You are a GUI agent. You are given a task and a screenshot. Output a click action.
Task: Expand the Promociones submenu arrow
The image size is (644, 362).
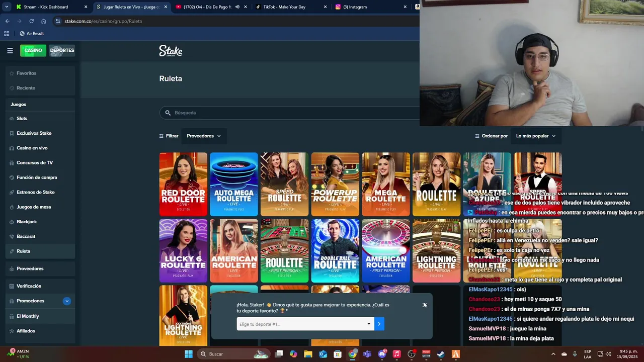click(67, 301)
